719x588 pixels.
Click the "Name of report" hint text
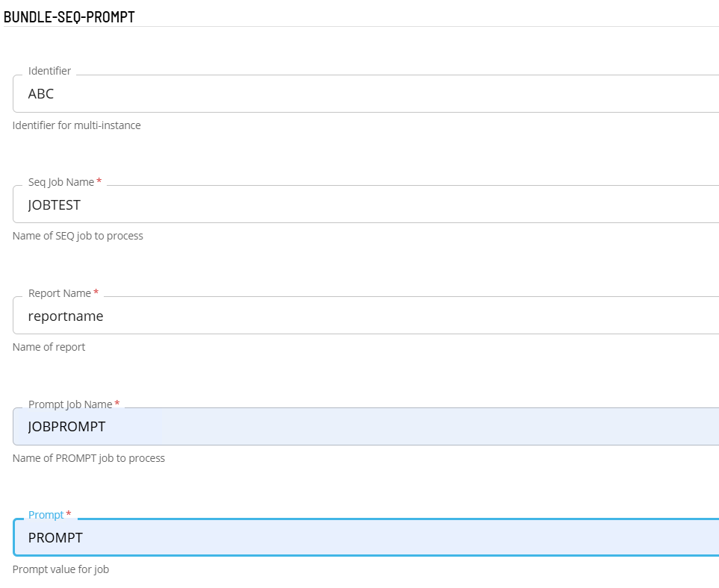pyautogui.click(x=49, y=347)
